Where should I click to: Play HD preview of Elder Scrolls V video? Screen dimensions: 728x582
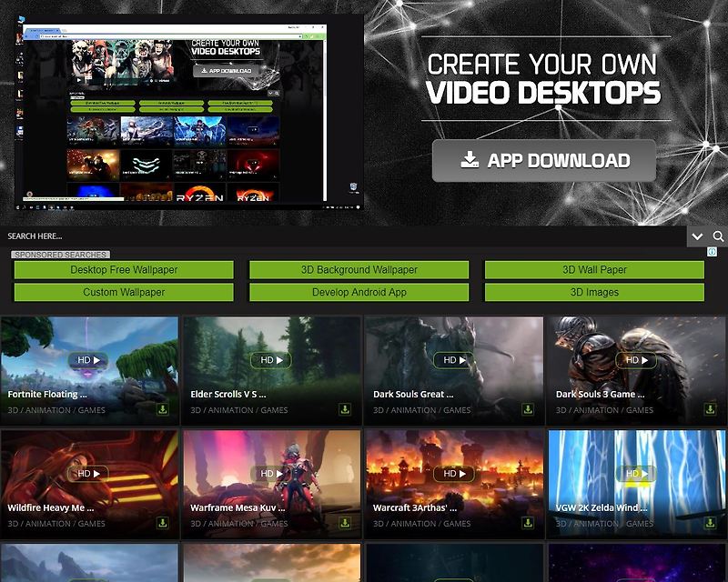tap(271, 360)
